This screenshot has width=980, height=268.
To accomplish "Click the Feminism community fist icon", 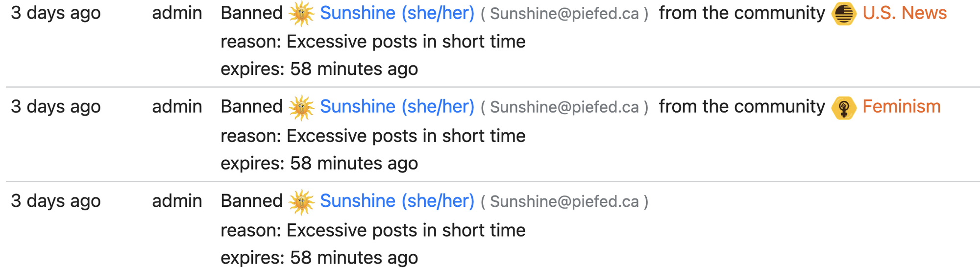I will 844,108.
